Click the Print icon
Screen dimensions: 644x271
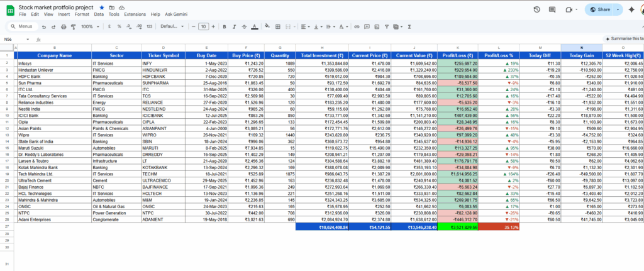pyautogui.click(x=64, y=26)
